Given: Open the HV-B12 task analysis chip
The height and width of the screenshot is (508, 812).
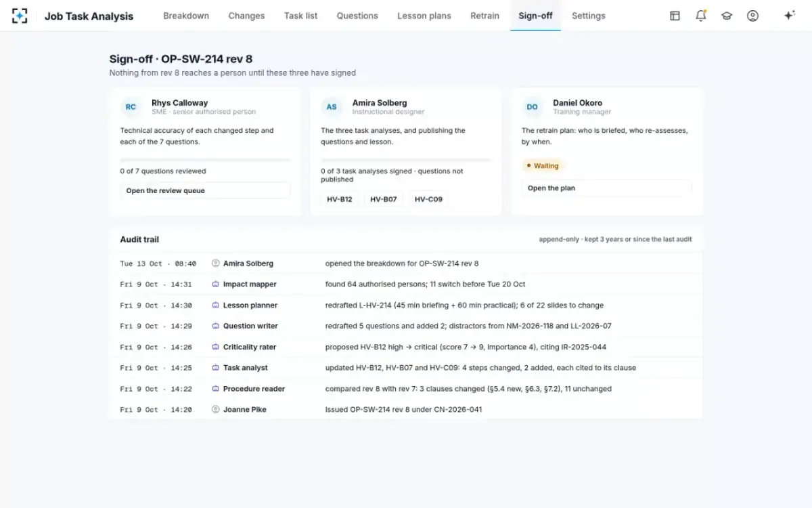Looking at the screenshot, I should [340, 199].
